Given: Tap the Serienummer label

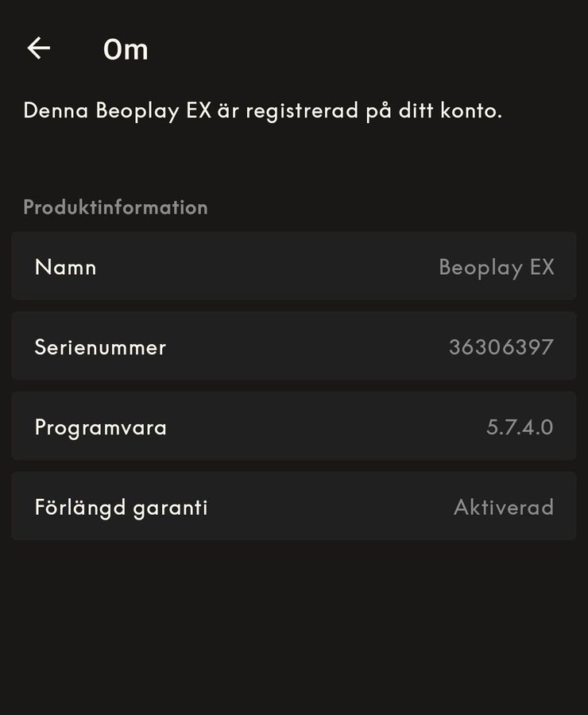Looking at the screenshot, I should pyautogui.click(x=100, y=347).
